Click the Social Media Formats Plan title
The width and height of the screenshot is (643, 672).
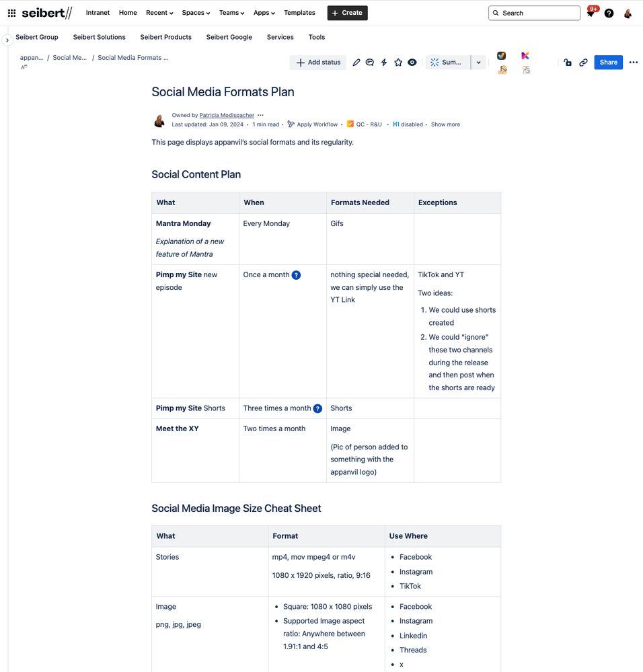[223, 92]
